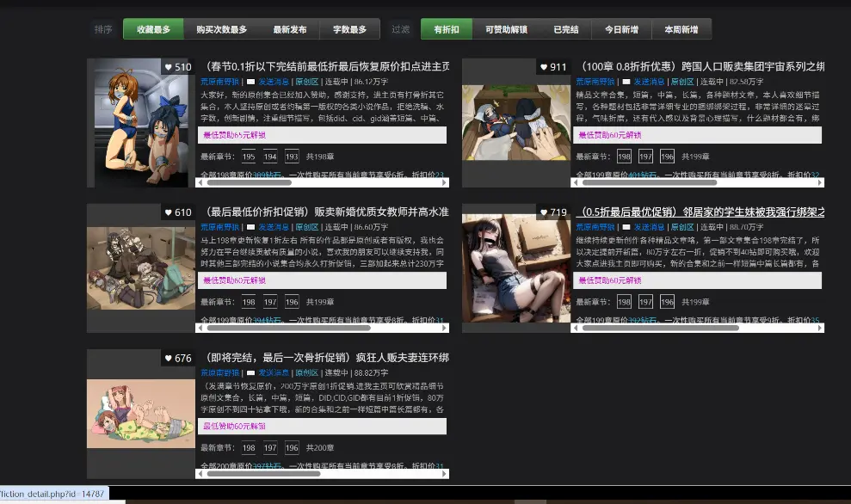Screen dimensions: 851x504
Task: Click the heart icon showing 610 favorites
Action: [168, 212]
